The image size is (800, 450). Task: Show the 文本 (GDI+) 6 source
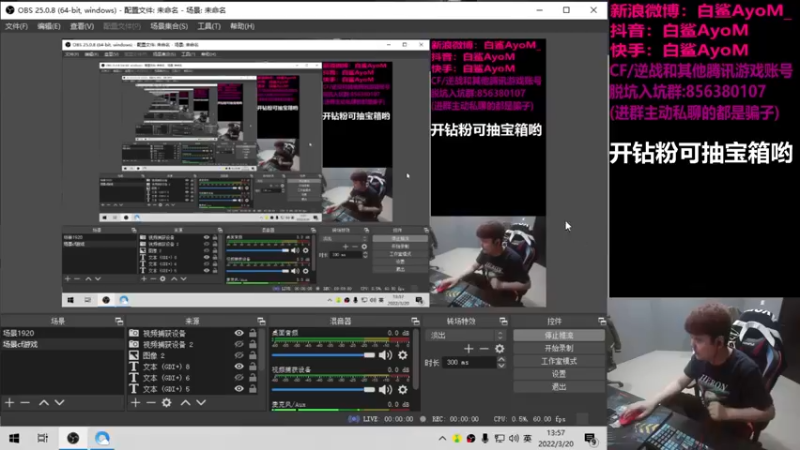point(239,378)
